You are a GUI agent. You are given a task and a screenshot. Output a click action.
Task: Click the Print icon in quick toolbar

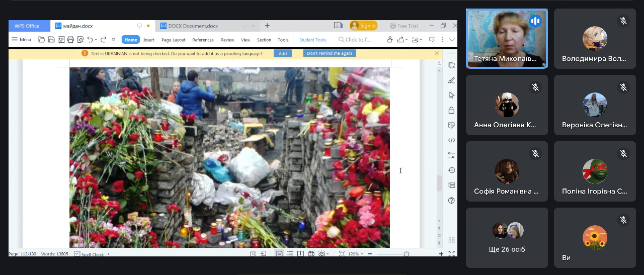70,40
